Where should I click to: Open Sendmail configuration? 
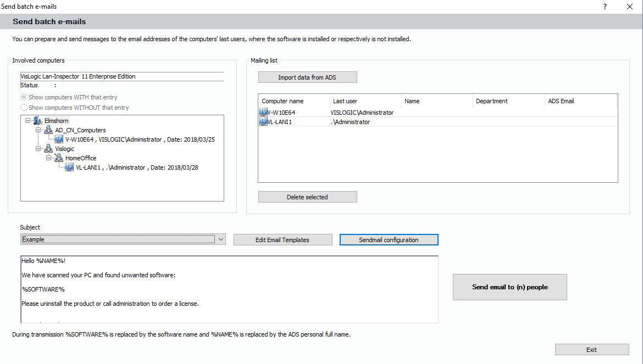pos(389,240)
